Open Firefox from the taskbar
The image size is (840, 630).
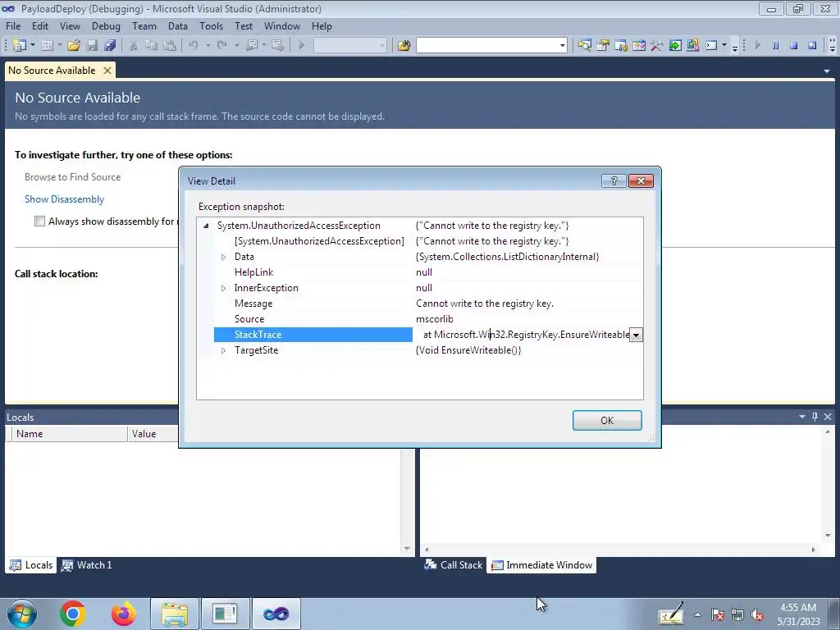(x=124, y=614)
